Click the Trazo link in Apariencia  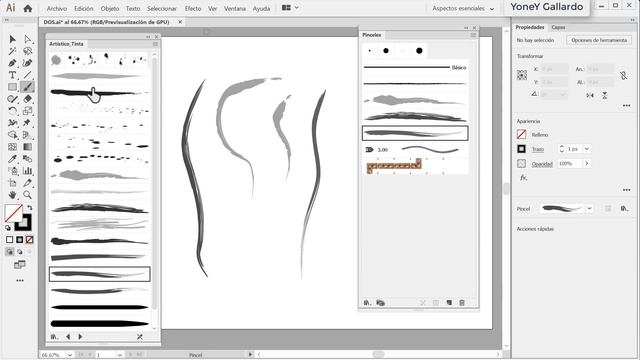538,149
